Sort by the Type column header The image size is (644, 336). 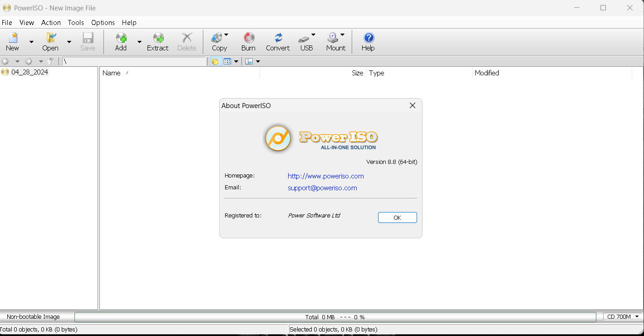coord(419,73)
